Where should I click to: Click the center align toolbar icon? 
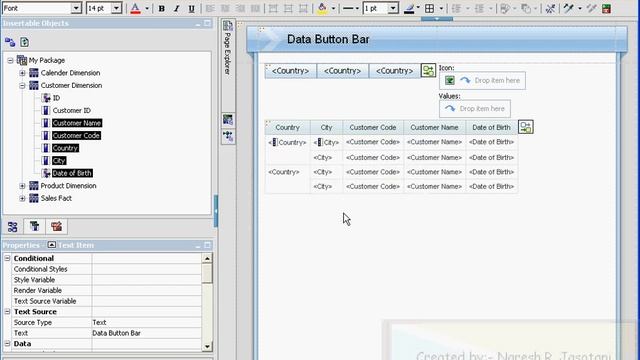point(225,9)
